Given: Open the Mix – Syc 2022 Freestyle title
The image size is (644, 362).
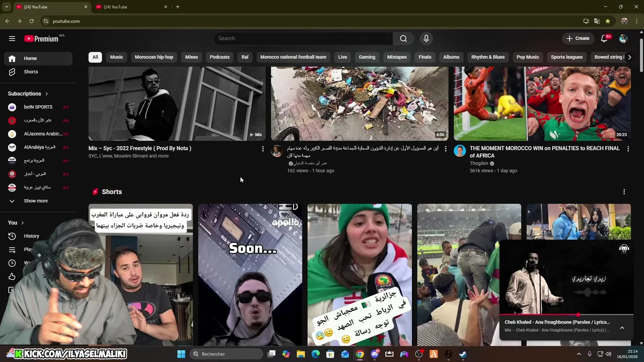Looking at the screenshot, I should click(140, 149).
